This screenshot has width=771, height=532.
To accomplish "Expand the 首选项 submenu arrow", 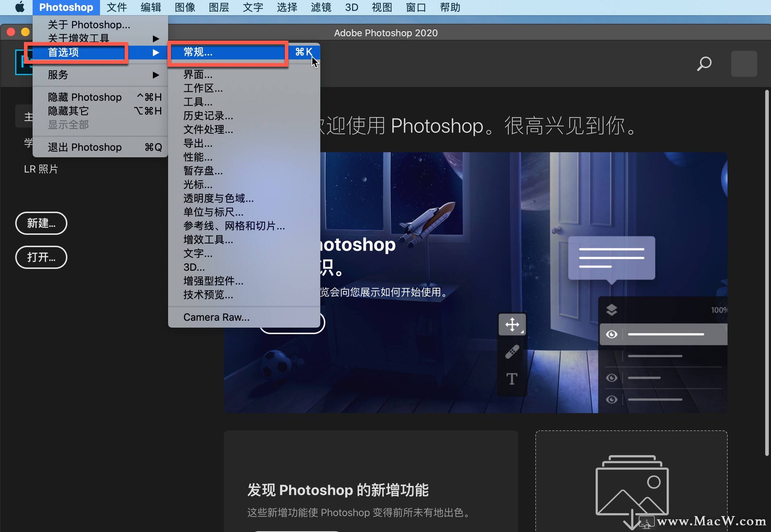I will coord(156,53).
